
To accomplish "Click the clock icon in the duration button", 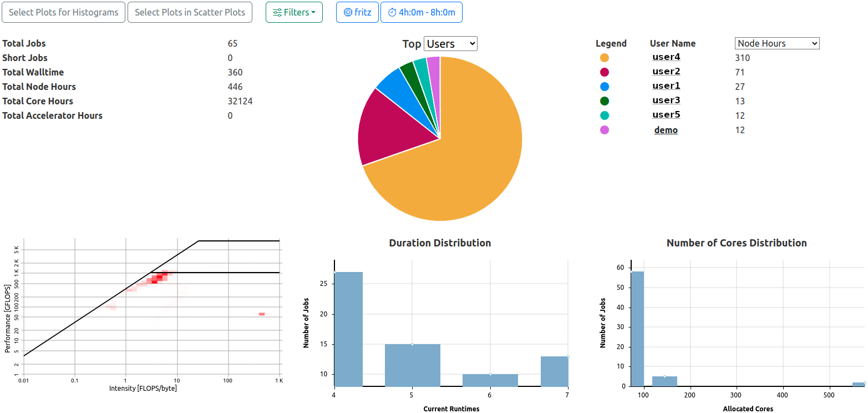I will point(393,12).
